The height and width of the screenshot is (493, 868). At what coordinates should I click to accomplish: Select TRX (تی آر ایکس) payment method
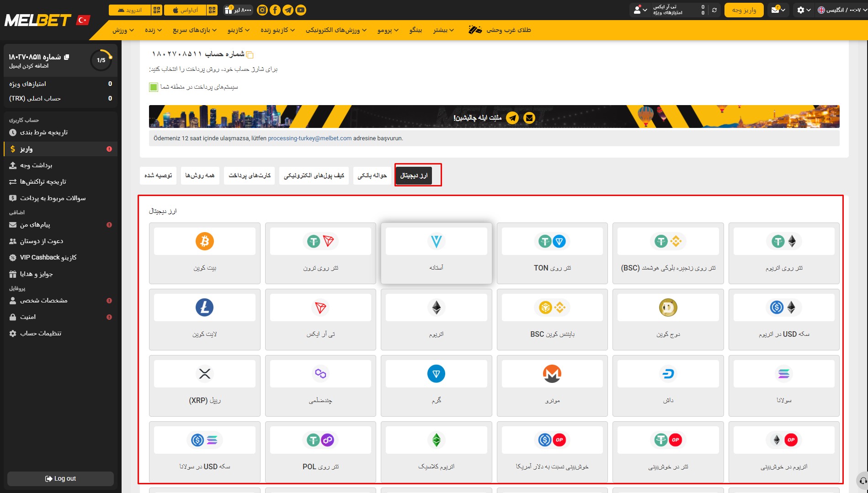pyautogui.click(x=320, y=319)
